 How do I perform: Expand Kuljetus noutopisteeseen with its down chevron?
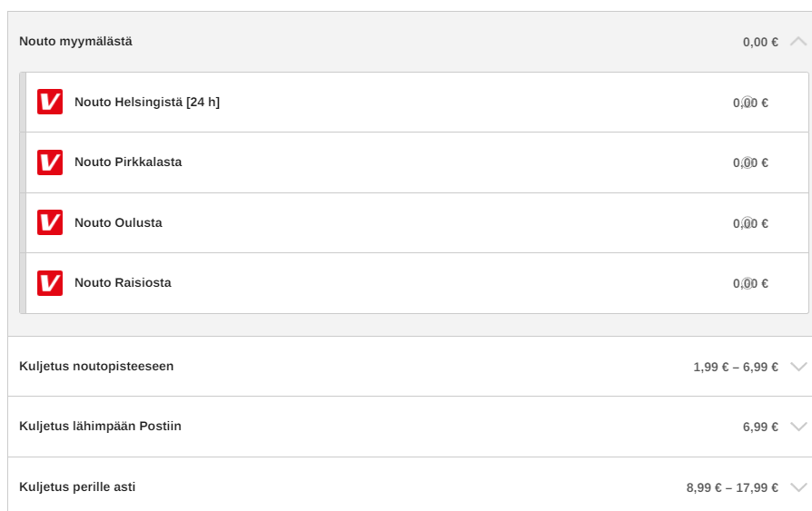pos(798,367)
